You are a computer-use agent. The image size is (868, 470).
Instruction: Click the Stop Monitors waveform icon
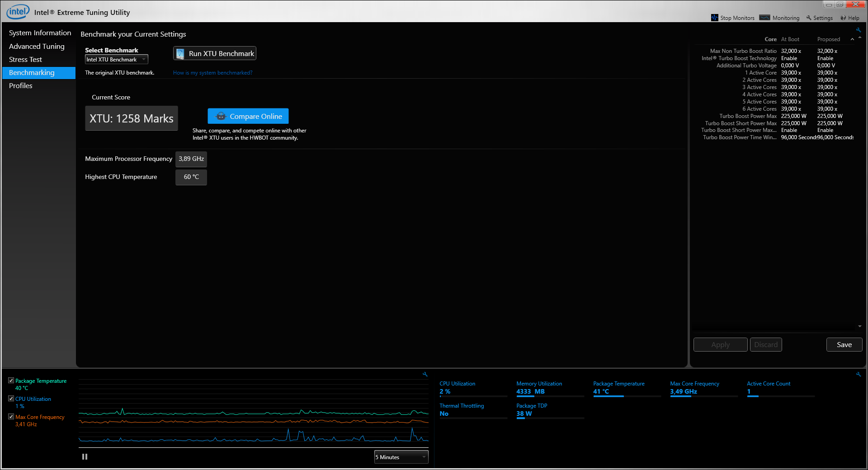click(714, 18)
